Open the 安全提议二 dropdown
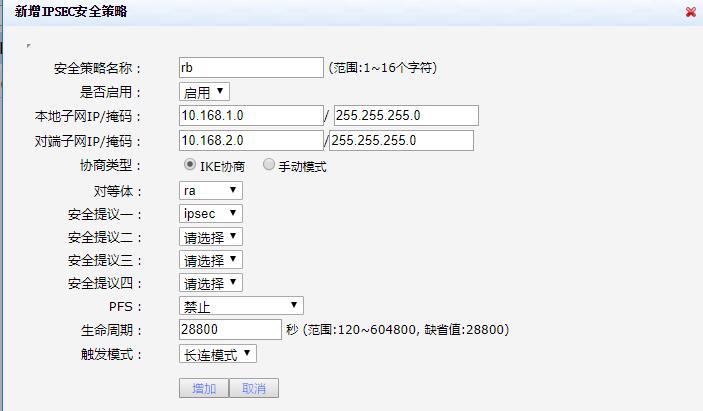The width and height of the screenshot is (703, 411). pos(210,237)
